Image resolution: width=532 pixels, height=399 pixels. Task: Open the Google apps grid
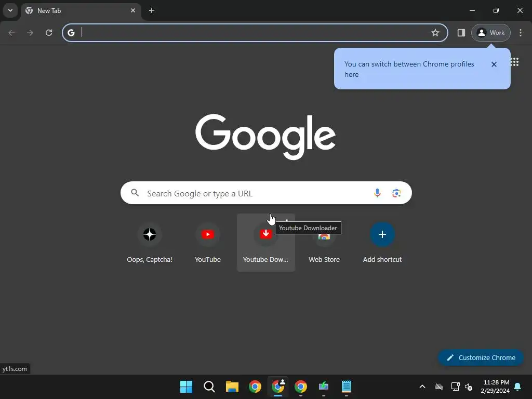coord(515,62)
